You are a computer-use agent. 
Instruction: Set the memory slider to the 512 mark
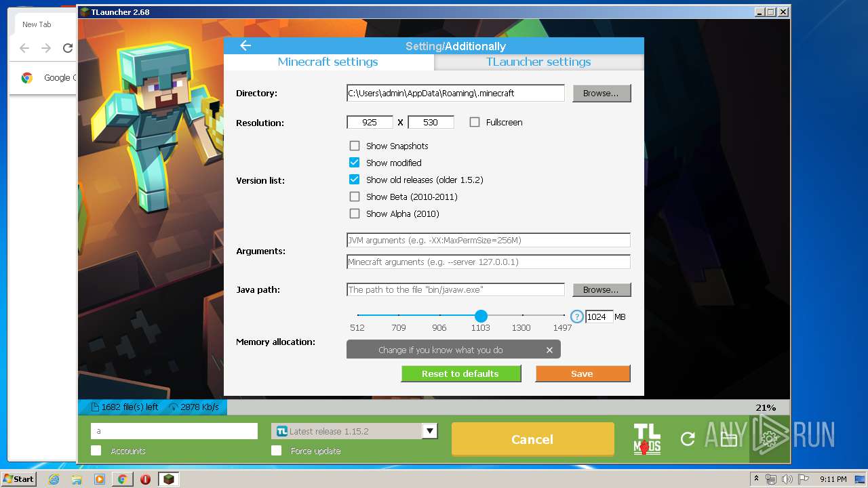click(357, 315)
